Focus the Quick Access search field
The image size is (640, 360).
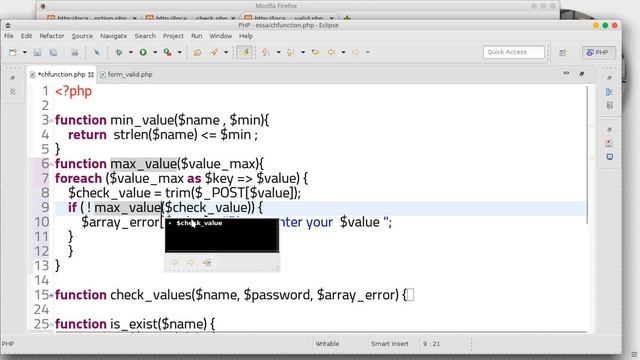tap(514, 52)
